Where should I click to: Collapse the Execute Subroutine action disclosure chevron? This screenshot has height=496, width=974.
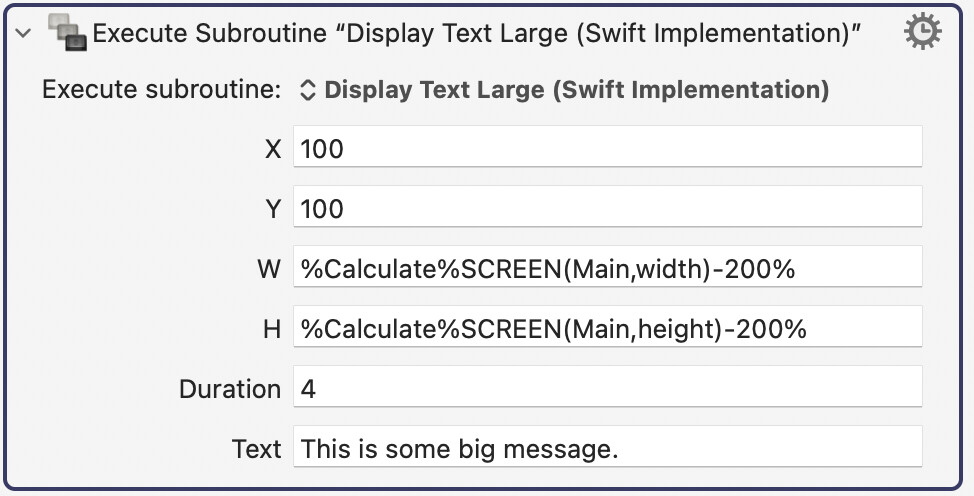pos(24,34)
